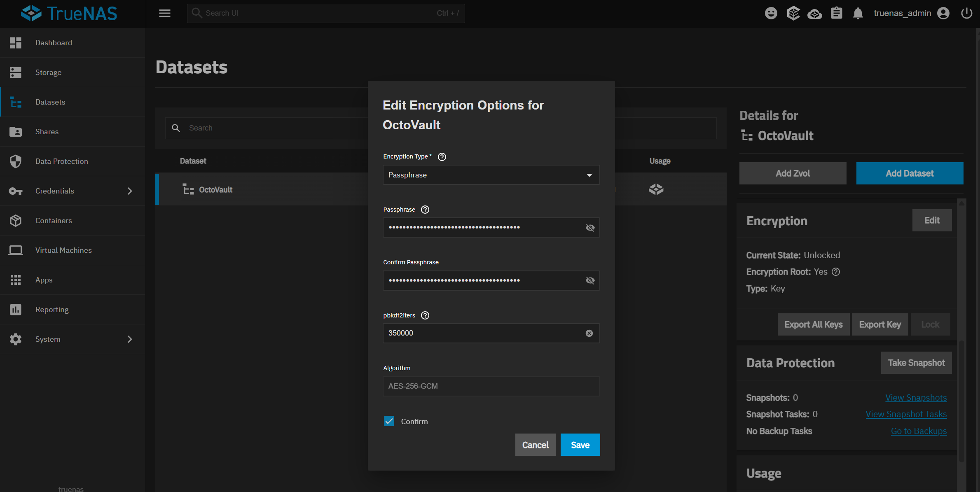Click Encryption Type help icon
This screenshot has height=492, width=980.
point(442,157)
